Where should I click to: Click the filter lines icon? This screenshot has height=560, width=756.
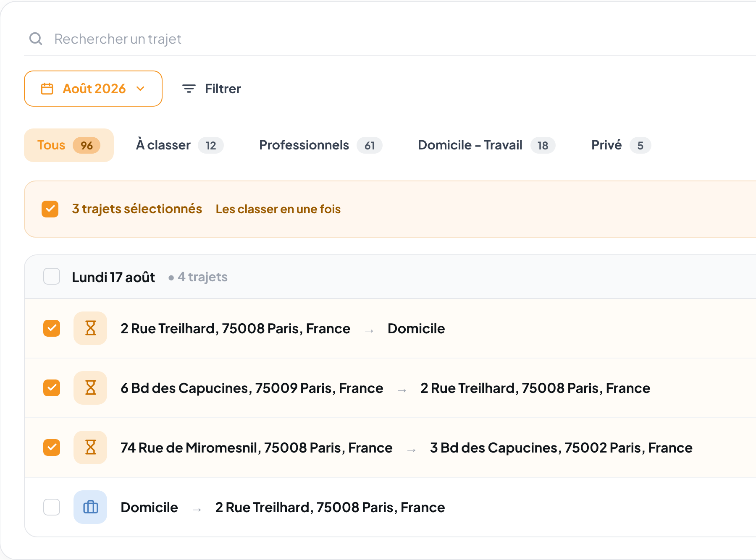pyautogui.click(x=189, y=89)
